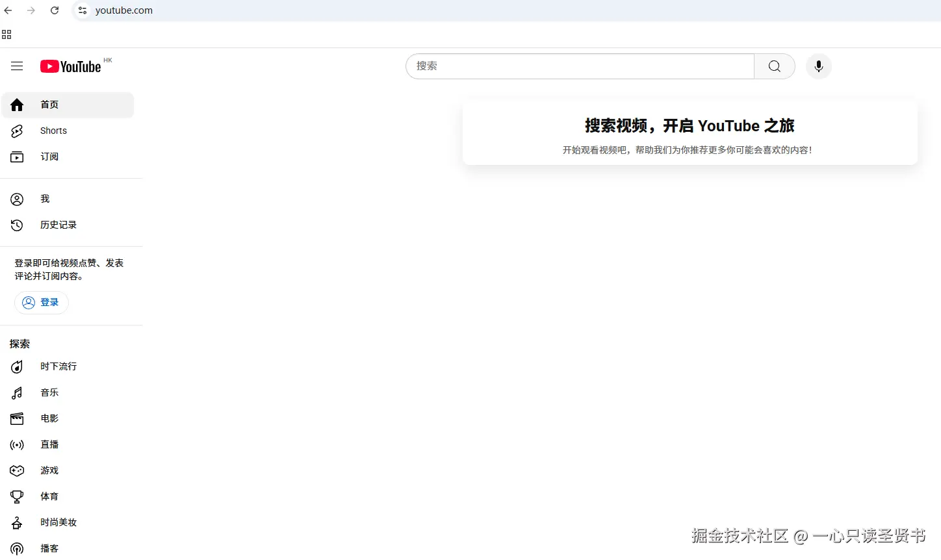941x560 pixels.
Task: Click the youtube.com address bar URL
Action: pos(124,10)
